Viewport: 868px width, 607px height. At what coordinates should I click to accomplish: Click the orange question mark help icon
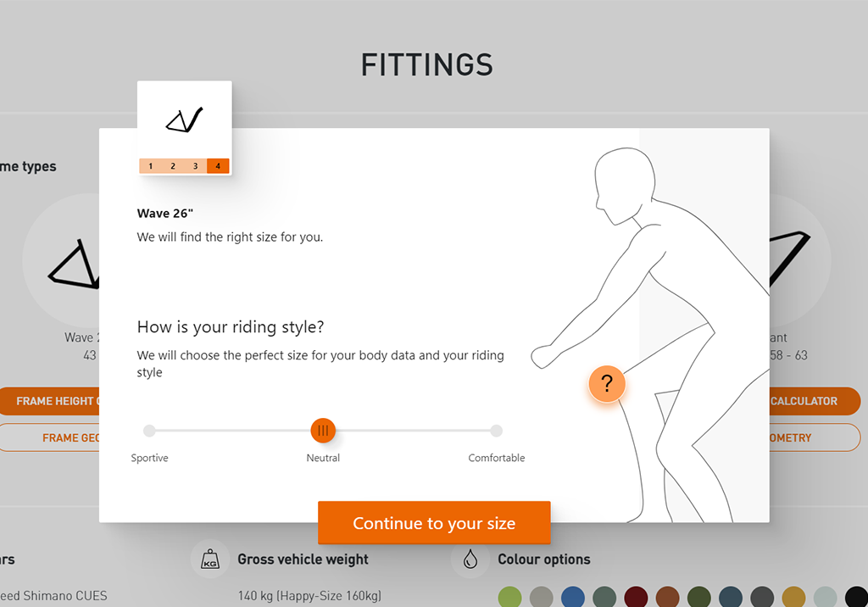[607, 384]
